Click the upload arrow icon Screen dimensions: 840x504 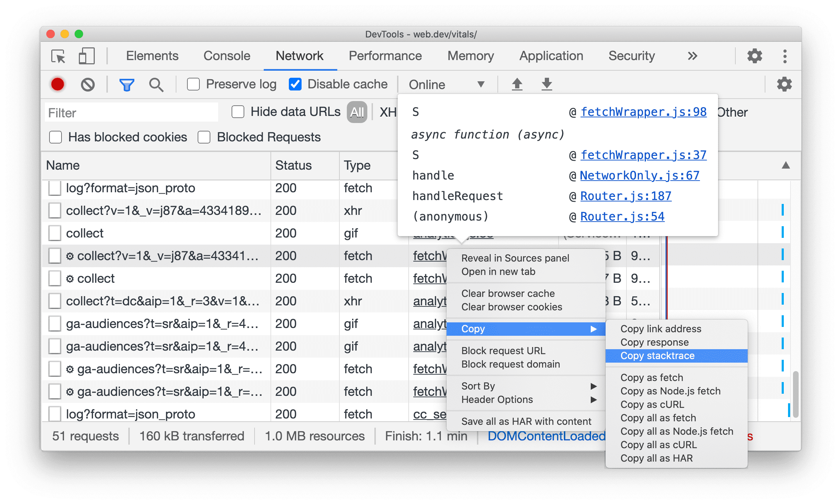pos(517,83)
